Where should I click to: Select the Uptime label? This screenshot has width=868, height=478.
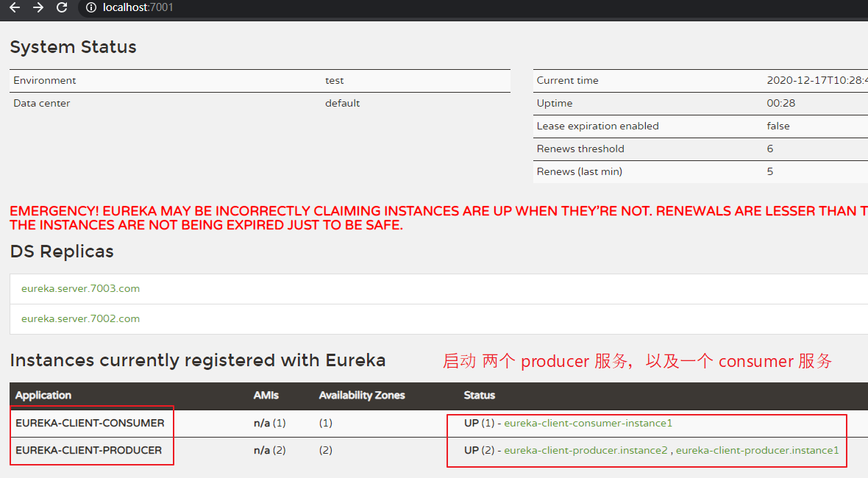tap(555, 104)
